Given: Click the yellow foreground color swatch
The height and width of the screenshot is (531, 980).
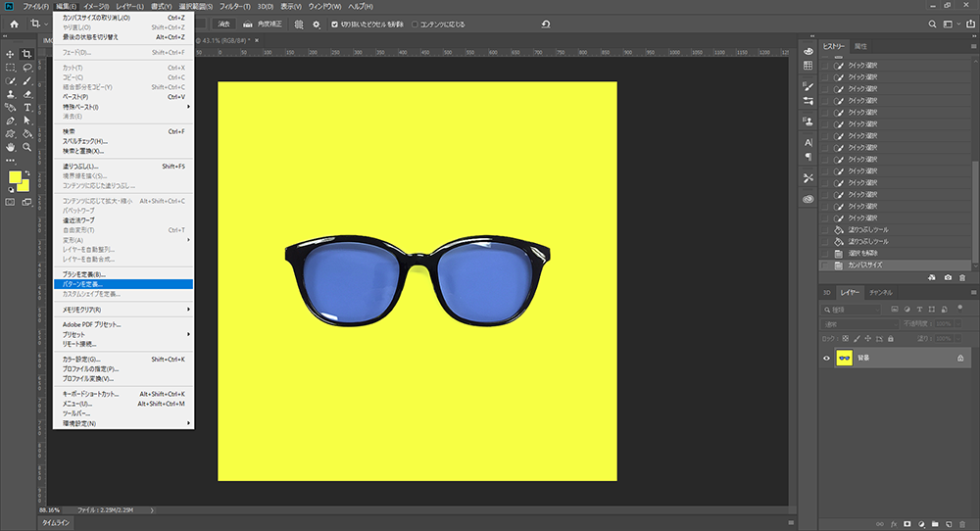Looking at the screenshot, I should click(16, 177).
